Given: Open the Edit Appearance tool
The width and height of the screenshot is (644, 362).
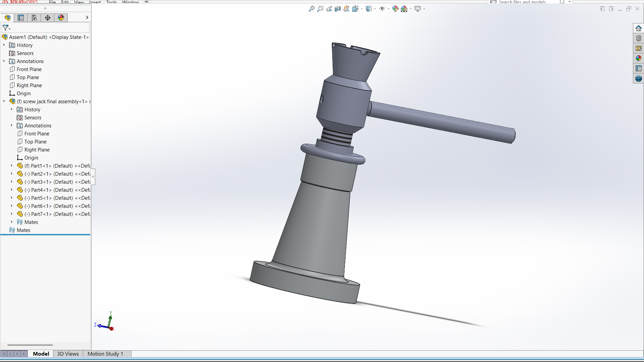Looking at the screenshot, I should tap(395, 9).
